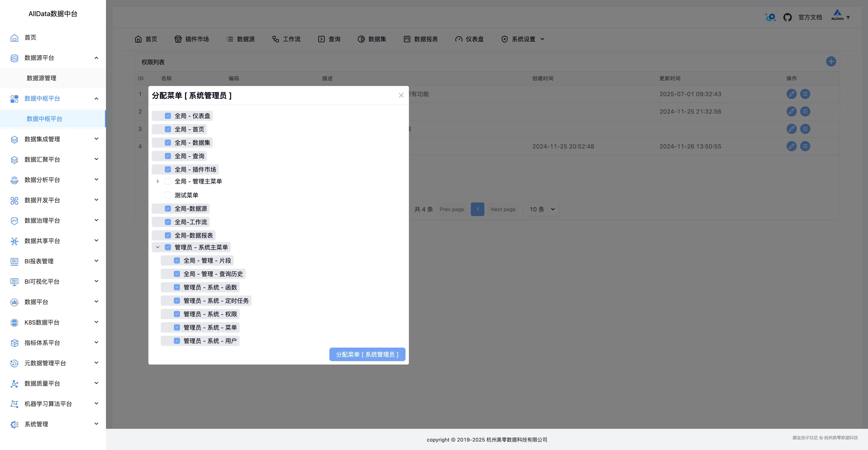Select the 数据开发平台 sidebar icon
Viewport: 868px width, 450px height.
(x=14, y=200)
